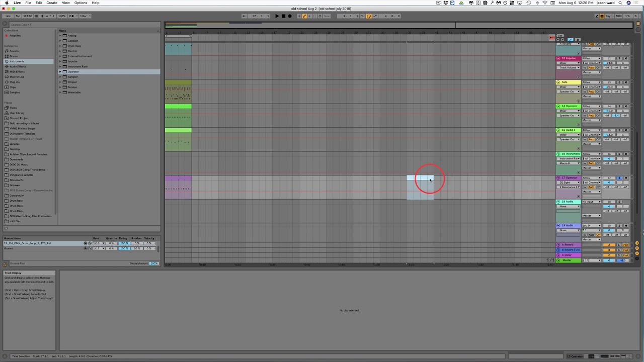Toggle the Automation Arm button
Image resolution: width=644 pixels, height=362 pixels.
[x=304, y=16]
